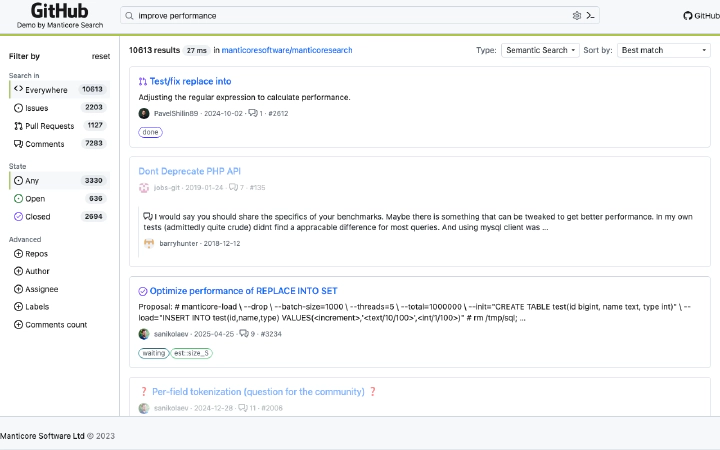Click the 'done' label tag

[150, 132]
